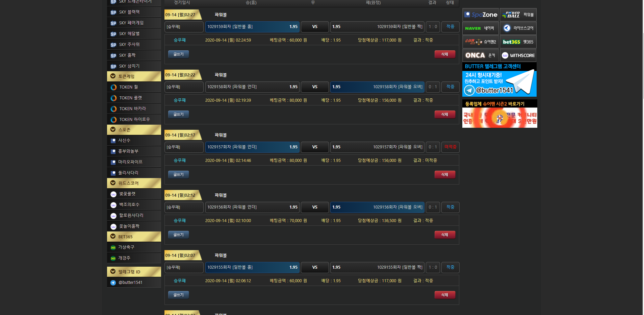
Task: Click 글쓰기 under the 02:22 bet
Action: pos(178,115)
